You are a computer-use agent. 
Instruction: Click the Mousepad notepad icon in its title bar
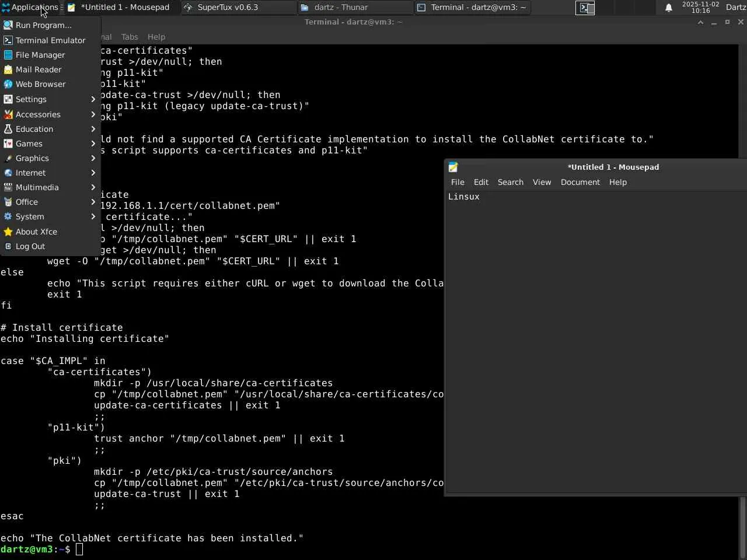click(x=453, y=167)
